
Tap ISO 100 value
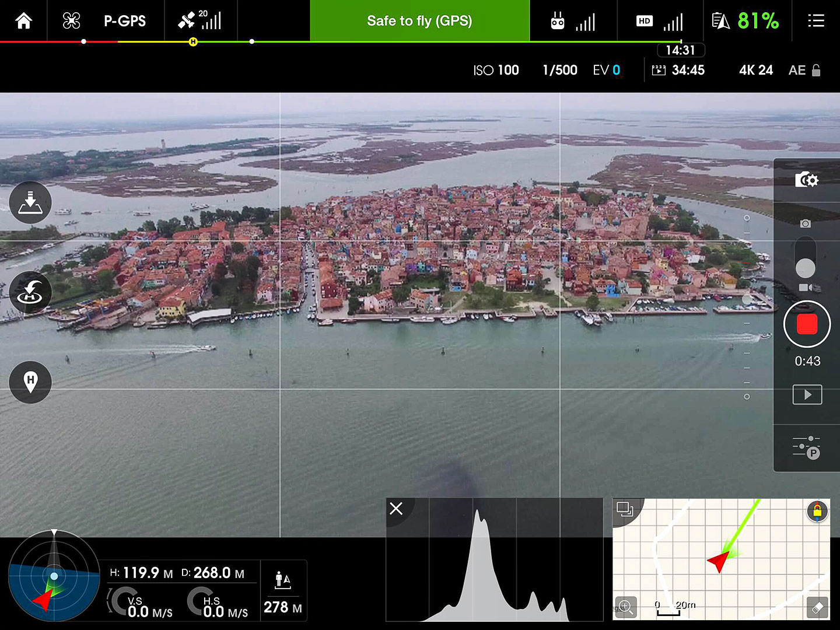496,70
